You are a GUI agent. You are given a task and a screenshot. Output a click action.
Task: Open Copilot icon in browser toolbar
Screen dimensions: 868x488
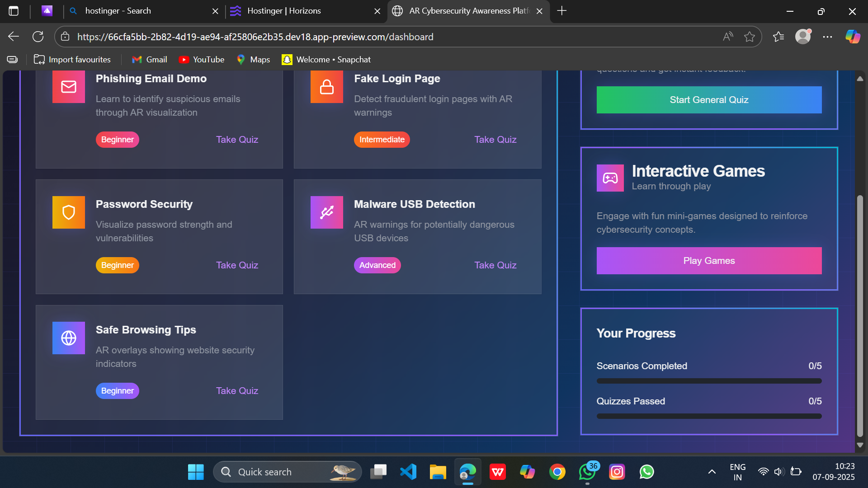click(x=853, y=37)
